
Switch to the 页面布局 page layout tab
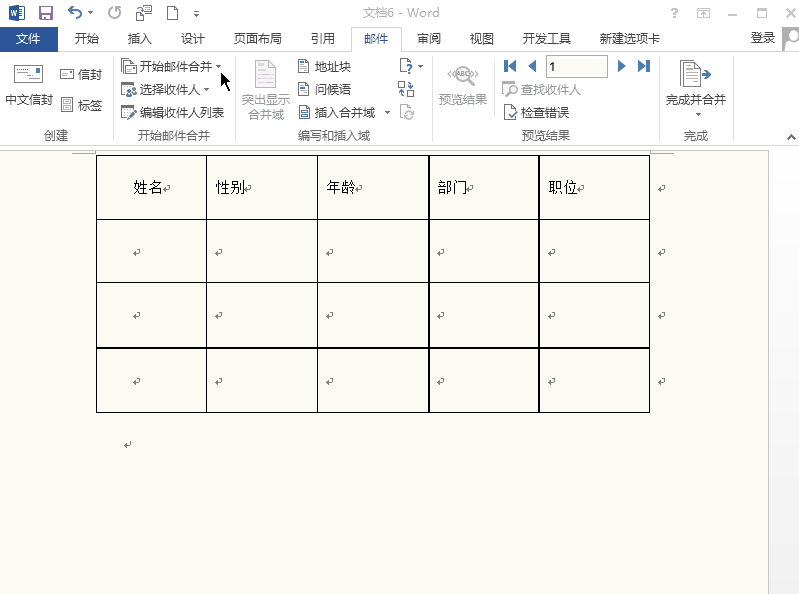click(x=258, y=39)
